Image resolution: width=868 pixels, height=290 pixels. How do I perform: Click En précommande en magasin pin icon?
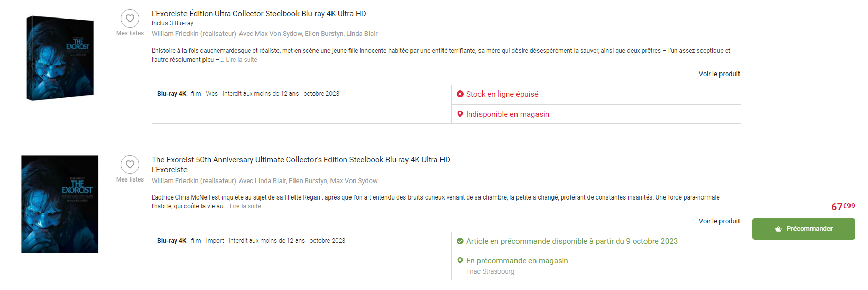(460, 261)
